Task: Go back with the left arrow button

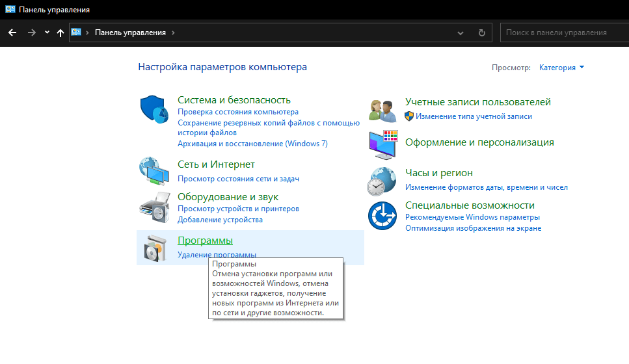Action: (12, 33)
